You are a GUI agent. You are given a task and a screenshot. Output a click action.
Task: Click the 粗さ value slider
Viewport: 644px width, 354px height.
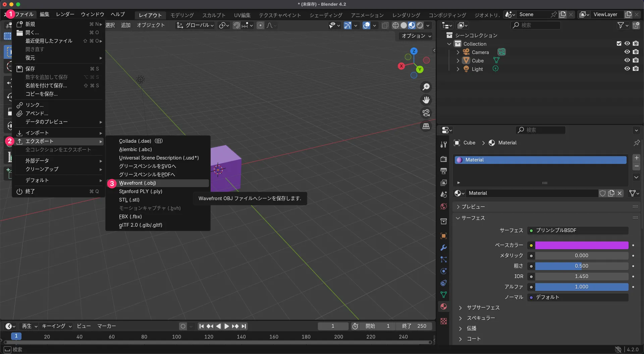[581, 266]
